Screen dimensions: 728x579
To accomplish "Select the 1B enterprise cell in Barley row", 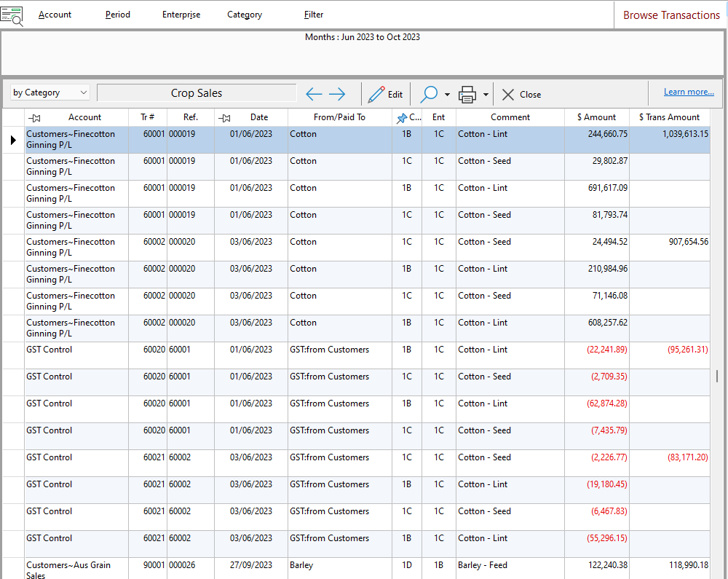I will pyautogui.click(x=439, y=569).
